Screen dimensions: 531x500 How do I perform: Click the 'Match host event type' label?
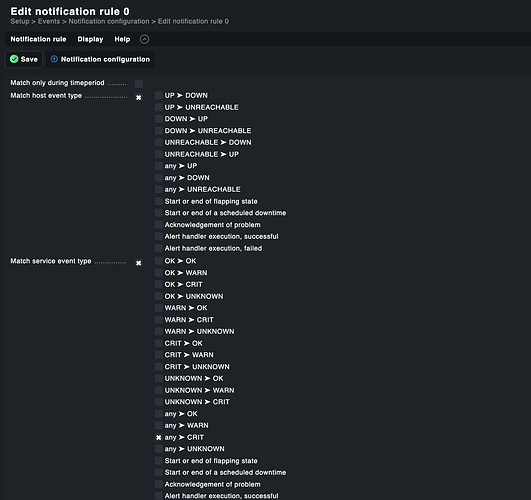click(46, 96)
